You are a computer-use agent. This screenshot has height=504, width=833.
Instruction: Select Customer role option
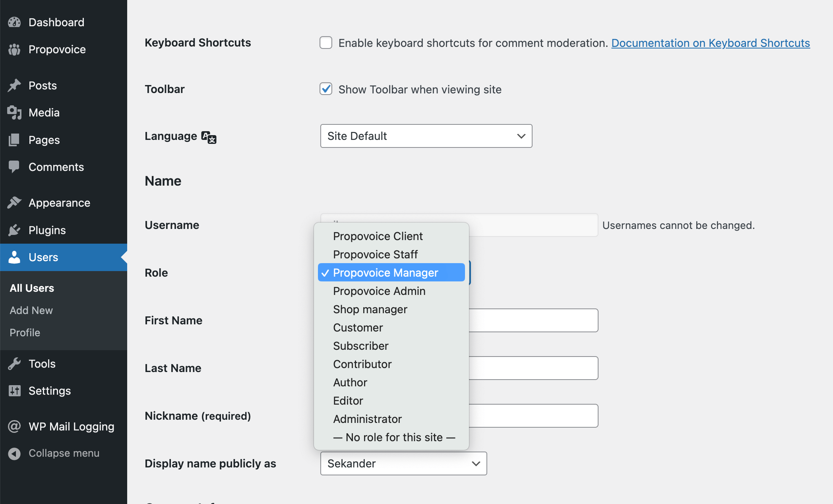click(391, 328)
